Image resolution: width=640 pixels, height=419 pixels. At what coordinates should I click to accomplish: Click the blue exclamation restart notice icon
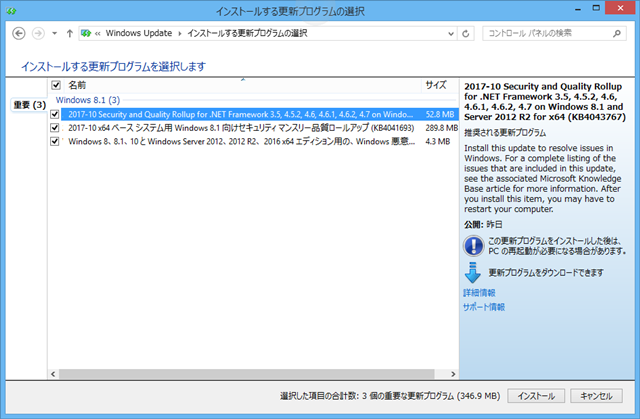(473, 246)
